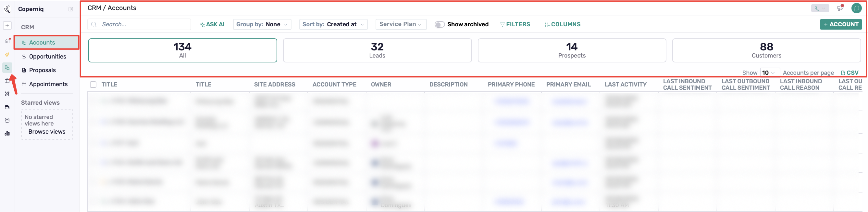Click the Last Activity column header
Screen dimensions: 868x212
(626, 85)
